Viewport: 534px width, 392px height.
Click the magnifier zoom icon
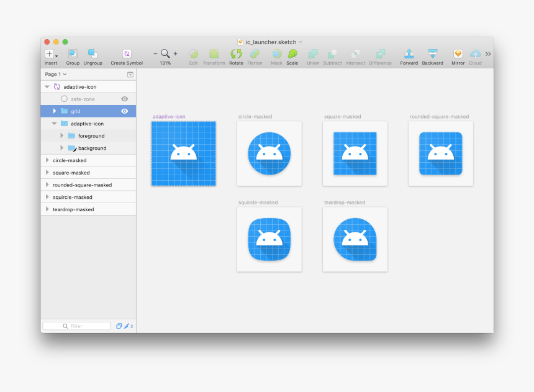pos(165,53)
